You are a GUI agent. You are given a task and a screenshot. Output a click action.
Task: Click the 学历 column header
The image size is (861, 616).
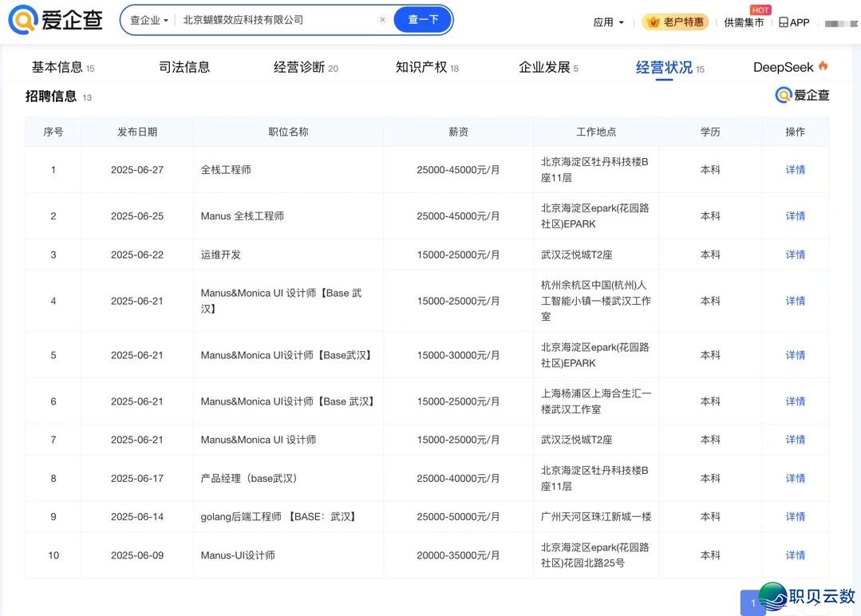(710, 132)
